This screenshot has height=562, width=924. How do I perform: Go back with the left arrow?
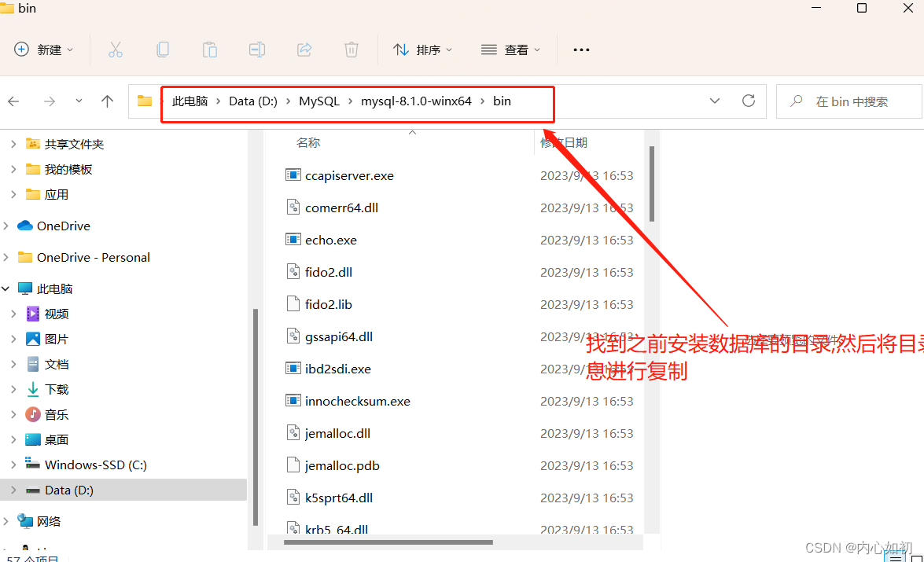(13, 101)
